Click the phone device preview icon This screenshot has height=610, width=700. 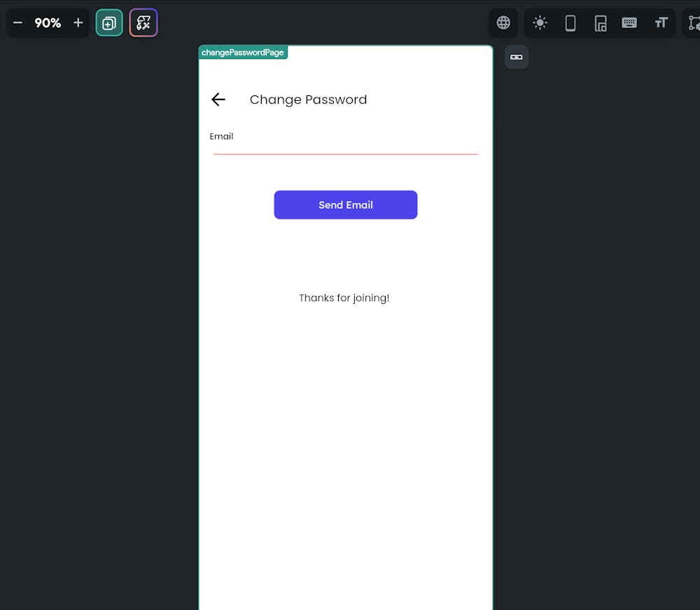coord(570,22)
